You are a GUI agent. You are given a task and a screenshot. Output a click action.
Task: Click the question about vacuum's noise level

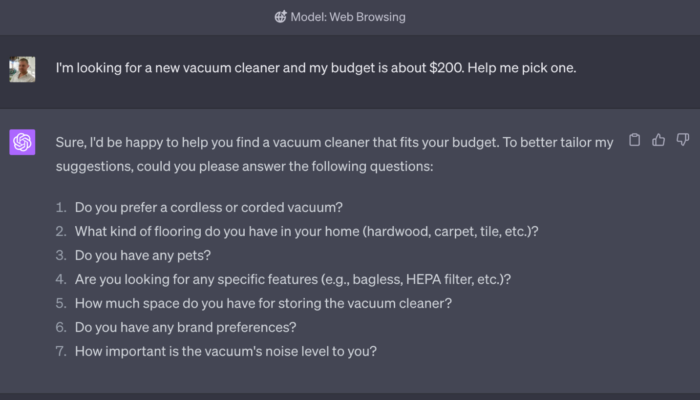click(x=225, y=351)
